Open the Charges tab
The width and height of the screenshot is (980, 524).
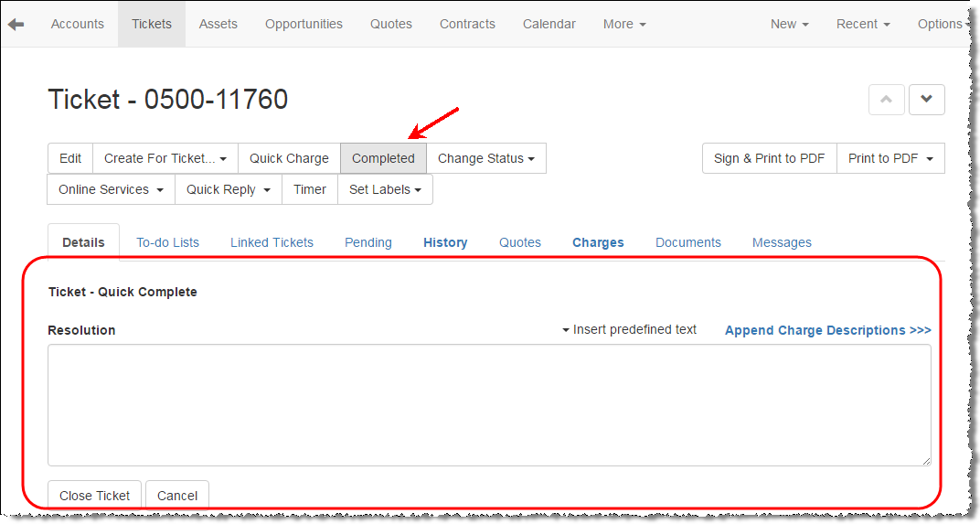point(598,242)
